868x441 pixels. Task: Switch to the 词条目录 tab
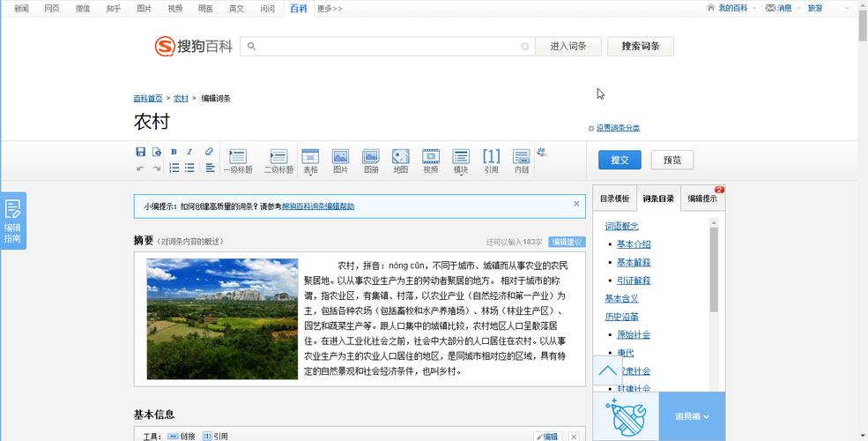click(658, 198)
